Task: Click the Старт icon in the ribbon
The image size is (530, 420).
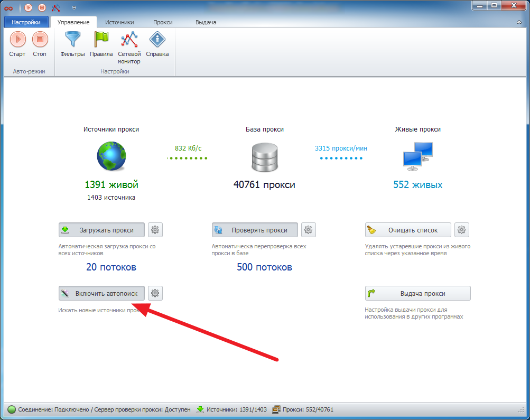Action: pyautogui.click(x=17, y=40)
